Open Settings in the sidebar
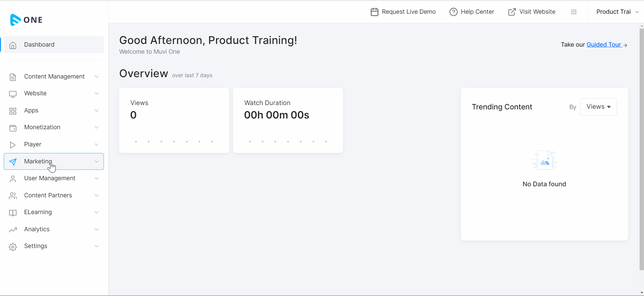 (54, 246)
